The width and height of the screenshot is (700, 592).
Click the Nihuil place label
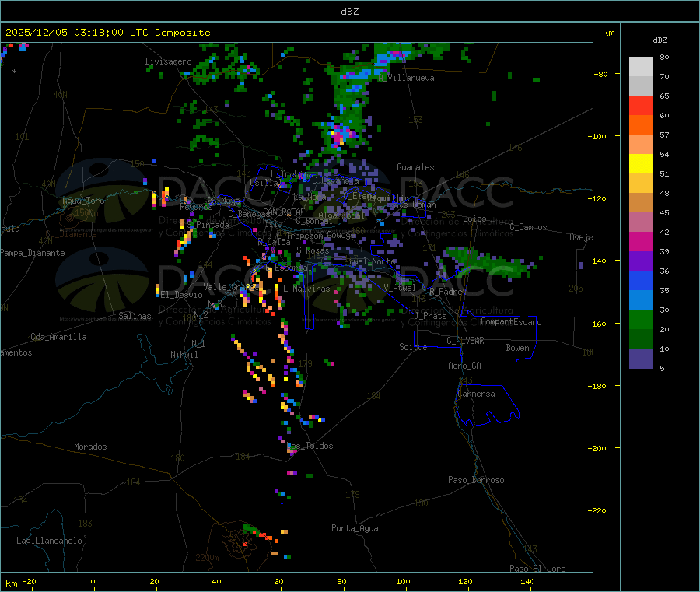[184, 355]
